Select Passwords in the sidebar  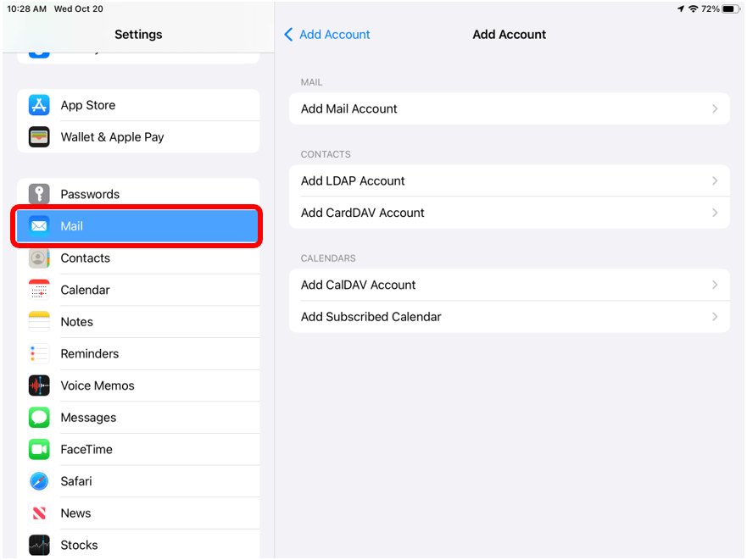pos(138,194)
